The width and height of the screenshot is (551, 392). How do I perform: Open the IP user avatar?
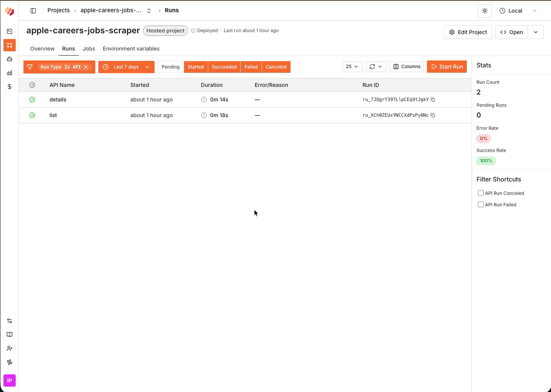(10, 381)
